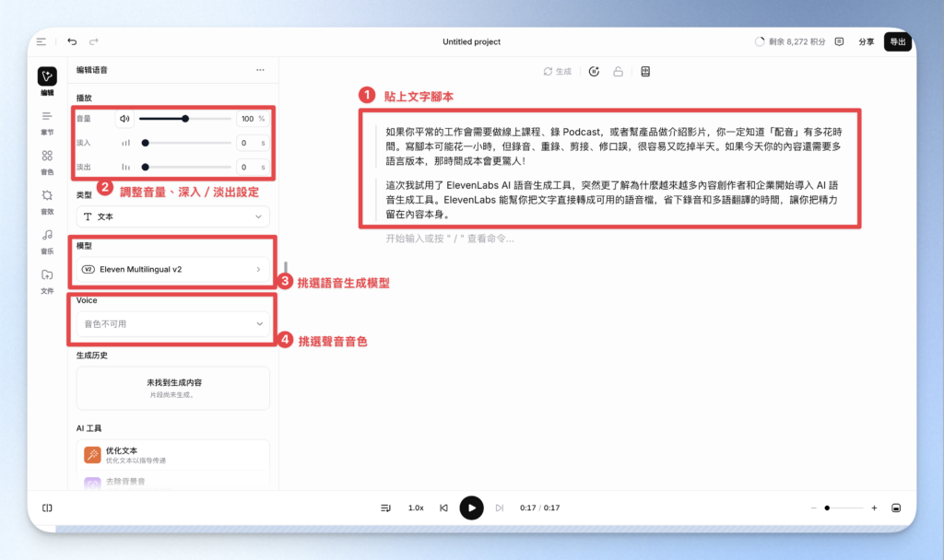Toggle the timeline panel icon at bottom right
Viewport: 944px width, 560px height.
click(x=896, y=507)
